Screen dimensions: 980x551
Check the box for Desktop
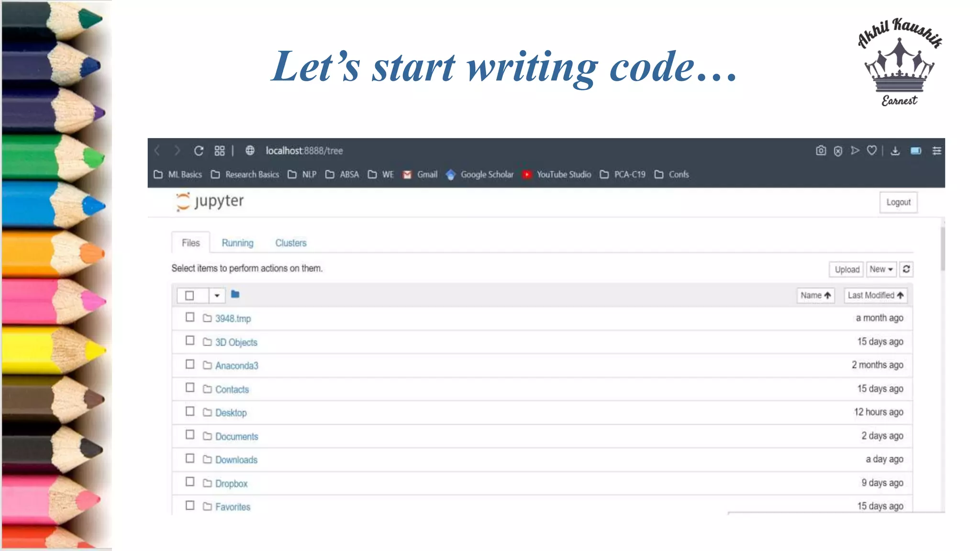click(x=190, y=411)
